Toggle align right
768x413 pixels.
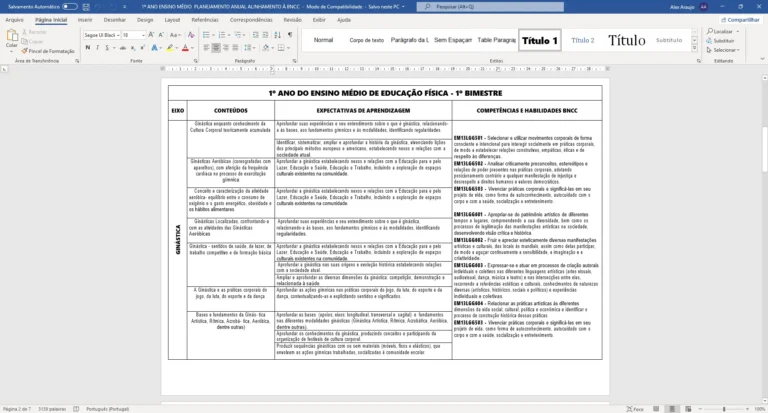[226, 48]
